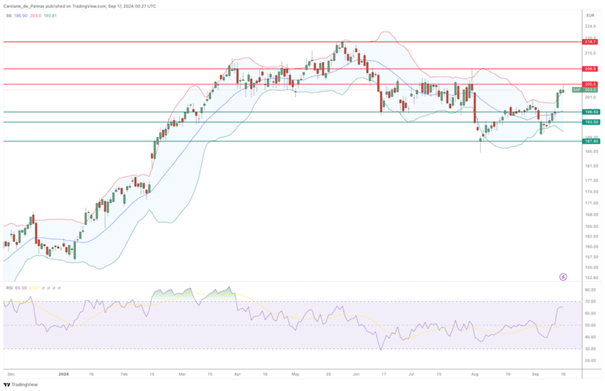605x391 pixels.
Task: Open the EUR currency selector
Action: [x=590, y=15]
